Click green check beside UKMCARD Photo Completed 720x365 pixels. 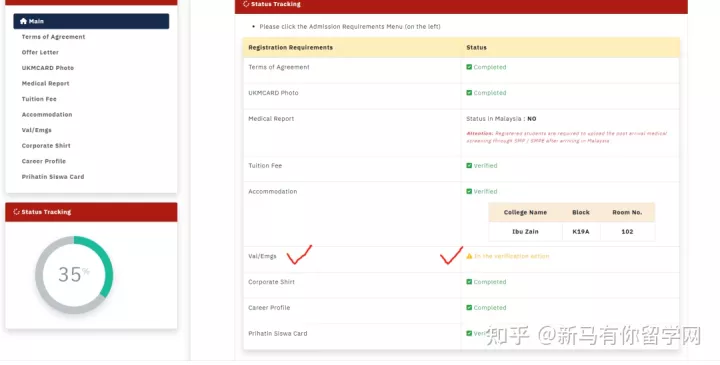[469, 93]
